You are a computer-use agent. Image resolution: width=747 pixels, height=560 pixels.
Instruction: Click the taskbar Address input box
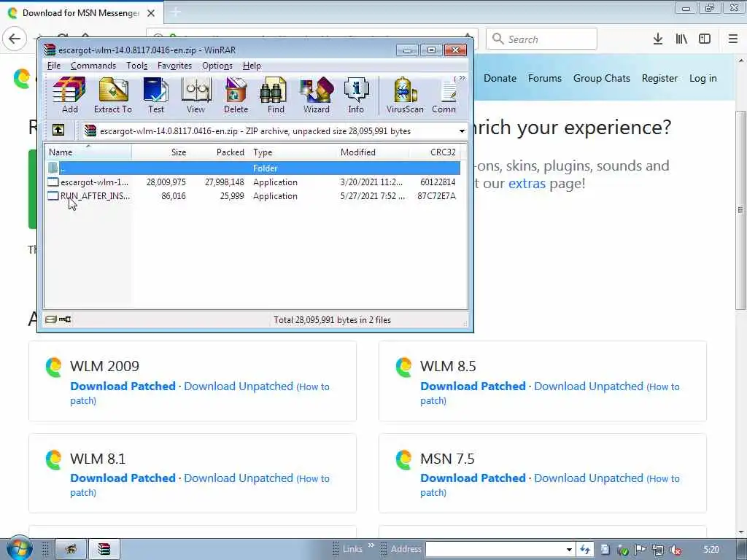point(495,549)
